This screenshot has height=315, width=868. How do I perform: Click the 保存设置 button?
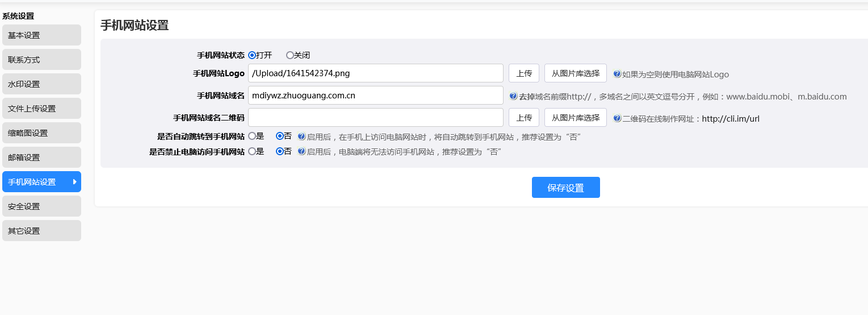tap(566, 188)
